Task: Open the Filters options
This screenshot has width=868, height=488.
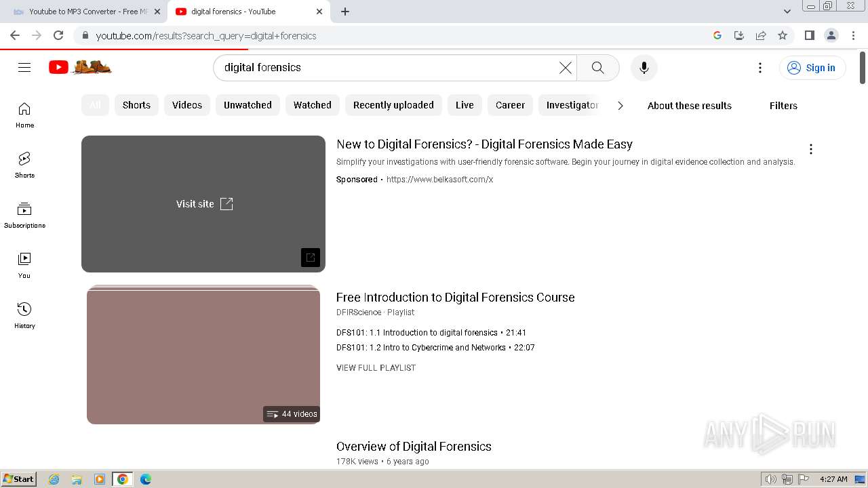Action: 783,106
